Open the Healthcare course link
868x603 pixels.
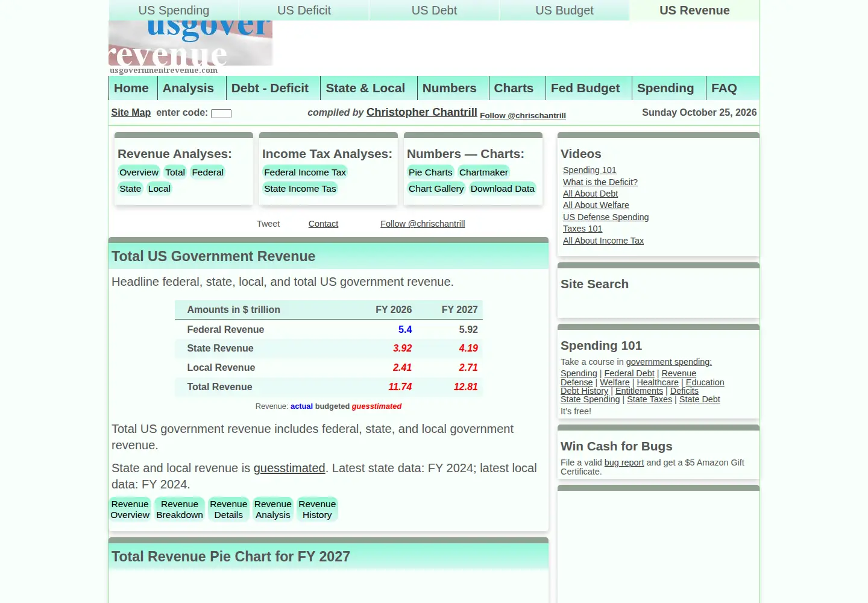tap(658, 382)
